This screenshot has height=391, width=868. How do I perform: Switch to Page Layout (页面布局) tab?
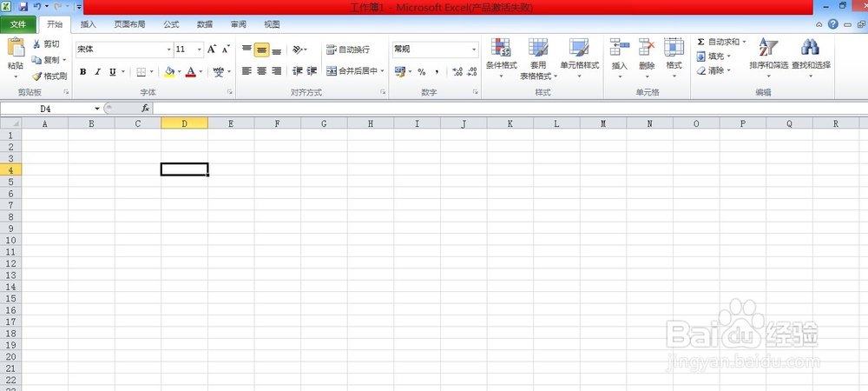click(129, 24)
